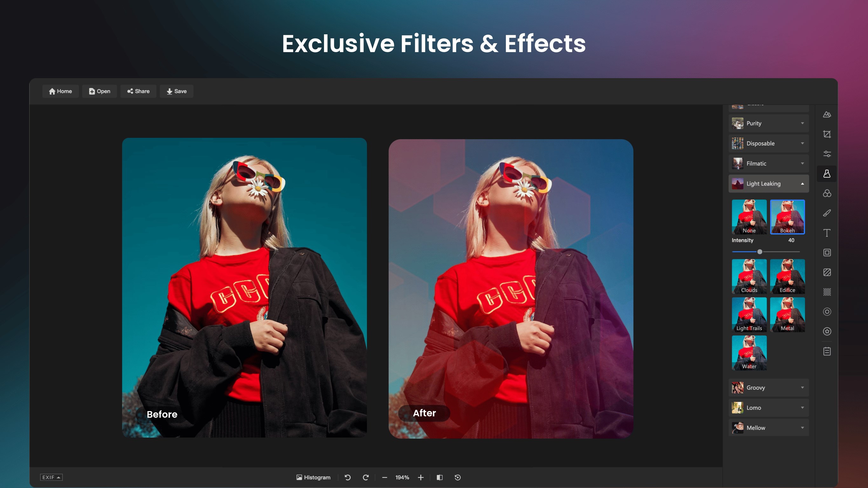Select the Light Trails filter thumbnail
This screenshot has width=868, height=488.
click(749, 315)
